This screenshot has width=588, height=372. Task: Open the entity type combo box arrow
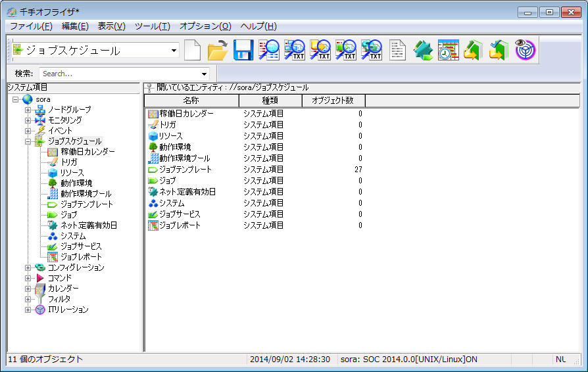(x=174, y=50)
